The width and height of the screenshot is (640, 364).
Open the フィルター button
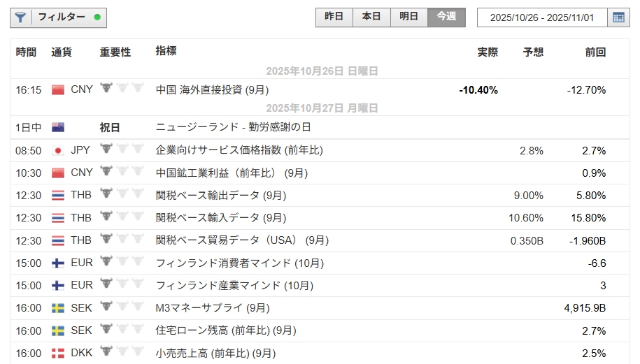tap(59, 17)
